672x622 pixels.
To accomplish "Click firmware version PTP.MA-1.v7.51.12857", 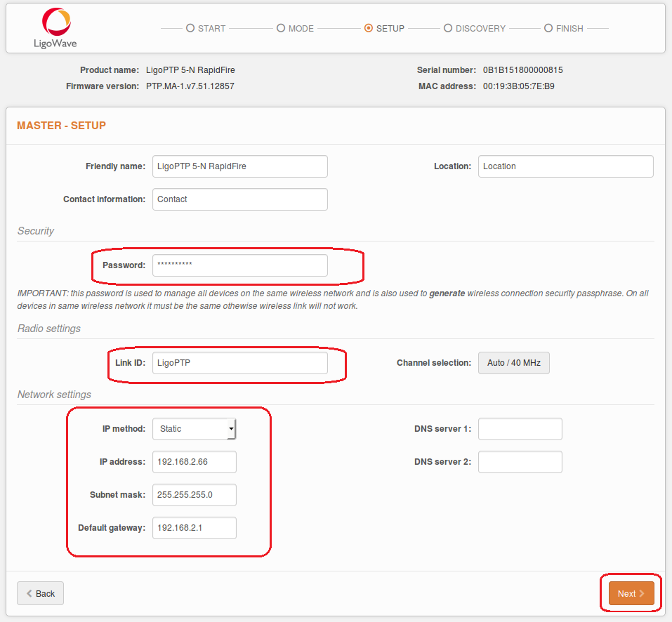I will (190, 86).
